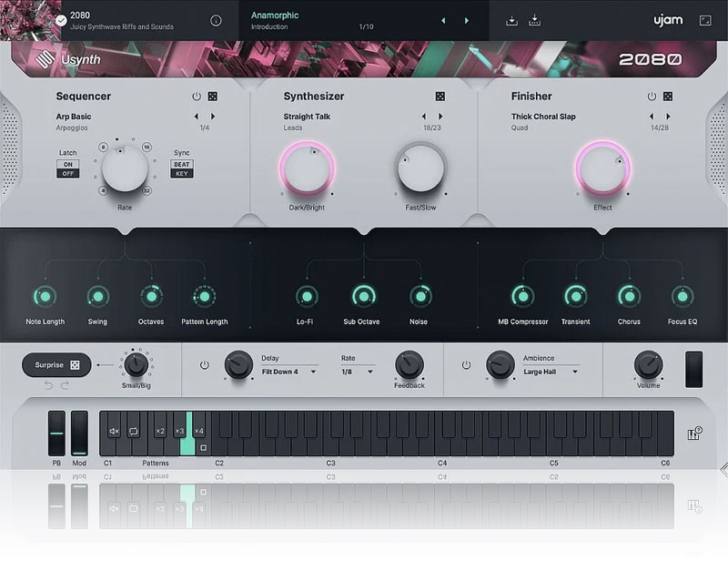Click the resize window icon beside ujam logo
This screenshot has width=728, height=561.
[x=705, y=20]
